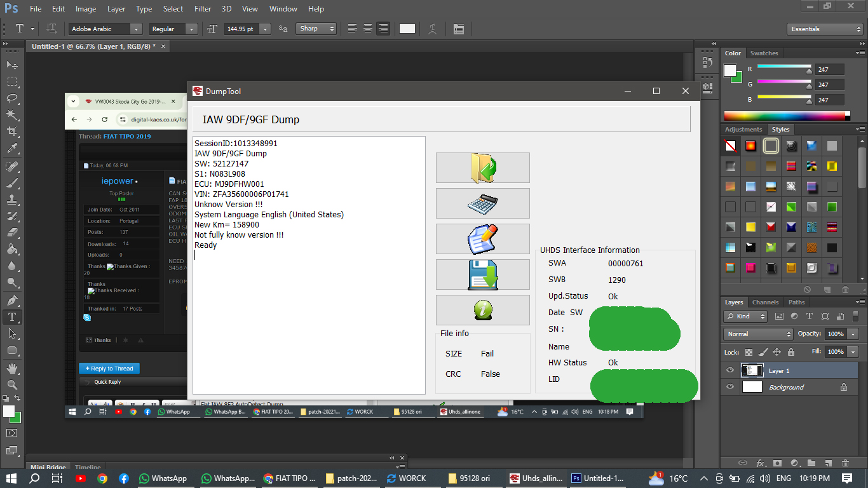Click DumpTool calculator icon button
The image size is (868, 488).
(482, 203)
